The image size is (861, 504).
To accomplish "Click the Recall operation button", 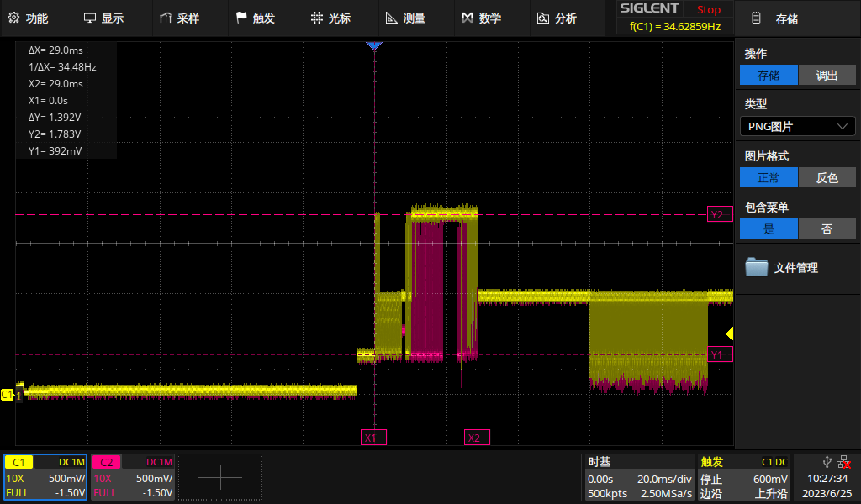I will [827, 76].
